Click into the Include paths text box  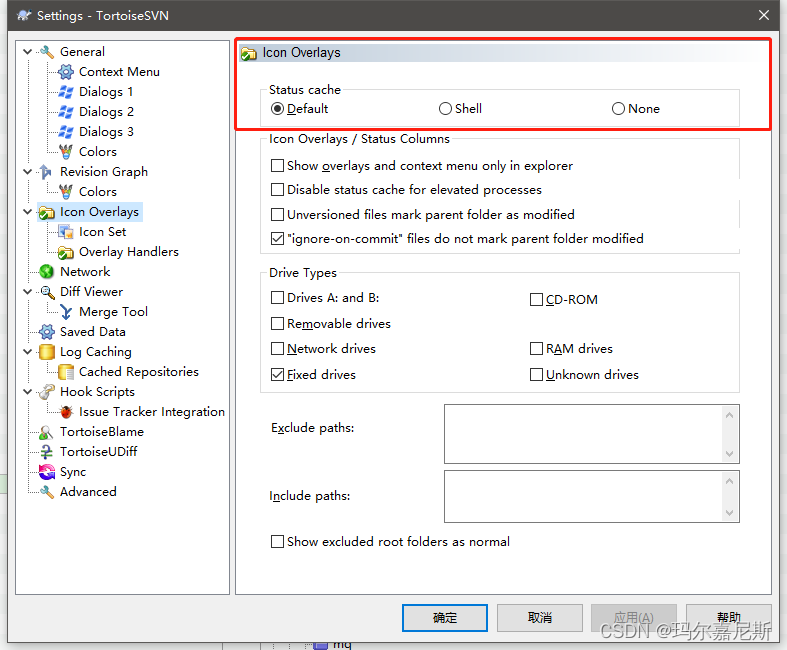[x=582, y=496]
